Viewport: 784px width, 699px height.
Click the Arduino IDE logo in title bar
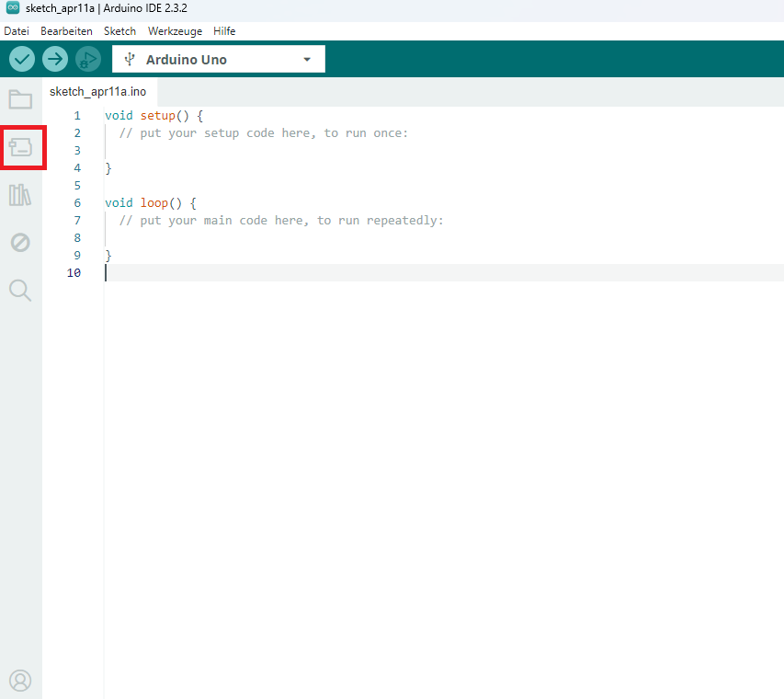[x=12, y=8]
